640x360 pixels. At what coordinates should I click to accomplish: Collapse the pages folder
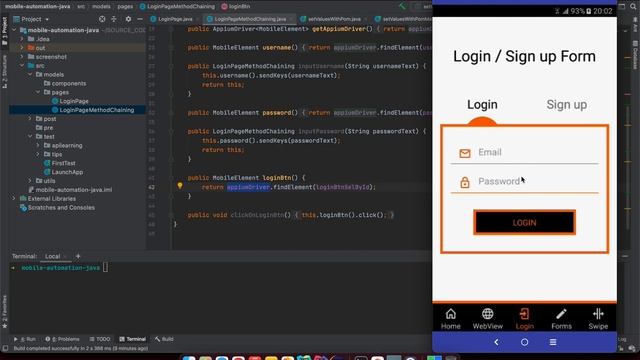point(38,92)
